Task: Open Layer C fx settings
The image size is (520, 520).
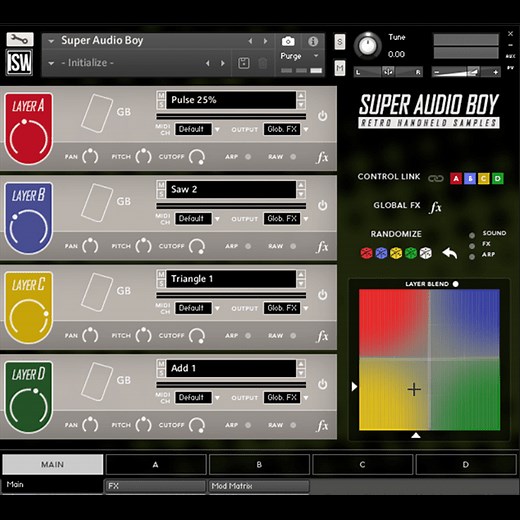Action: 322,336
